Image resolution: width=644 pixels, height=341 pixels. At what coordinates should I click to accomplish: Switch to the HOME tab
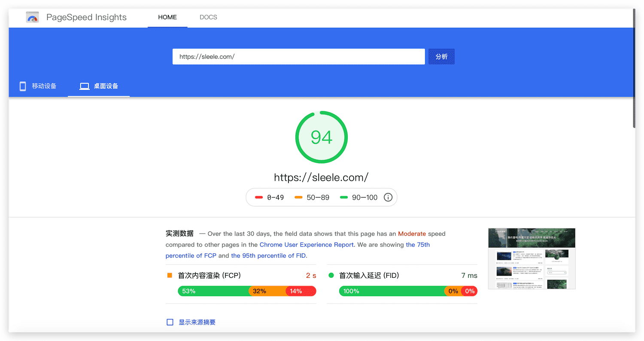[167, 18]
